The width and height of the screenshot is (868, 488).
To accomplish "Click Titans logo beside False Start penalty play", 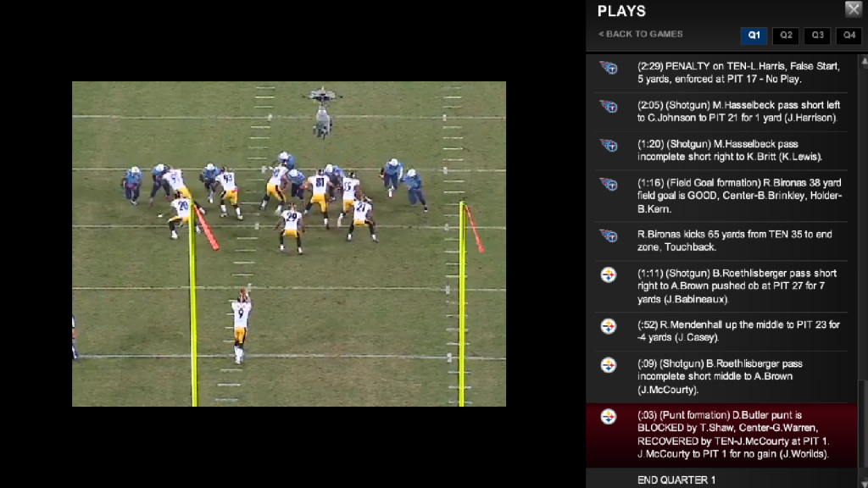I will [608, 68].
